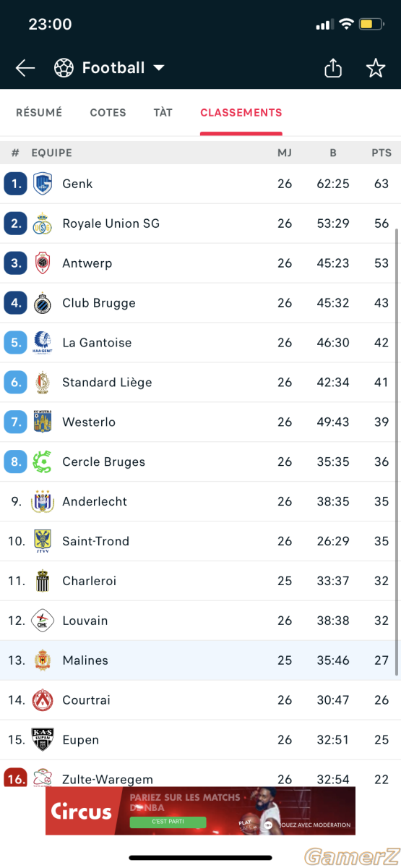The width and height of the screenshot is (401, 868).
Task: Switch to the RÉSUMÉ tab
Action: tap(39, 113)
